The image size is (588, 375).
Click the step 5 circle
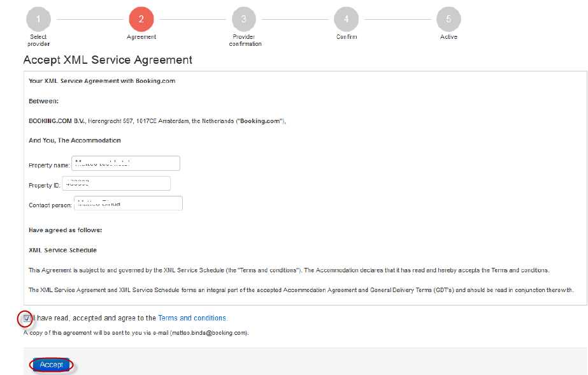448,19
